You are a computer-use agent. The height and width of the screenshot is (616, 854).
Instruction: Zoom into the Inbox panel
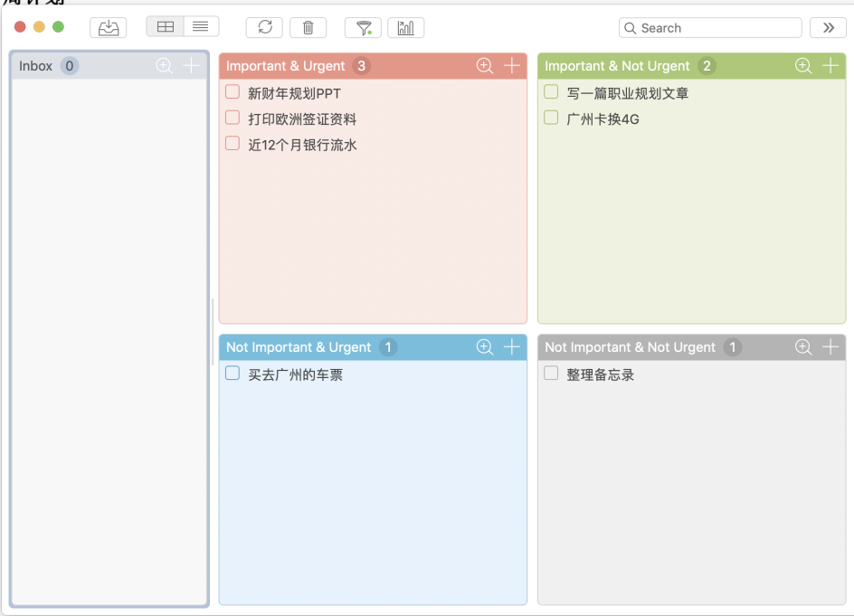(164, 66)
